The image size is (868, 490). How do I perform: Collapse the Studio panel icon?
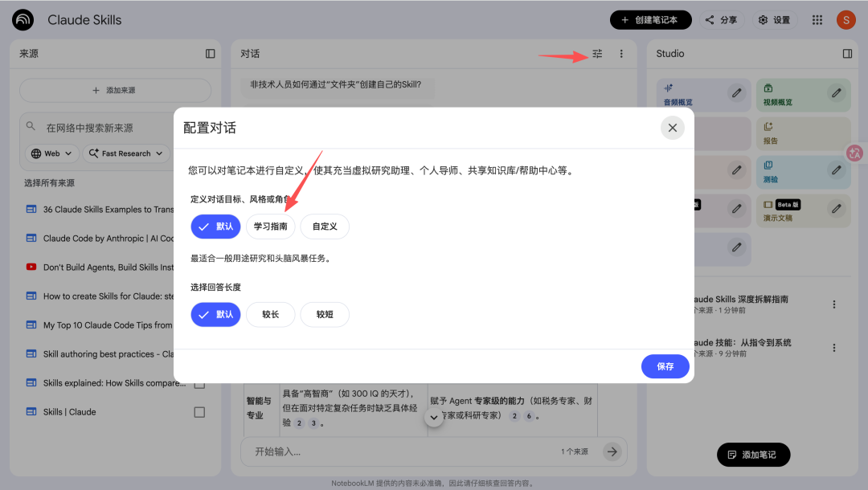tap(847, 54)
